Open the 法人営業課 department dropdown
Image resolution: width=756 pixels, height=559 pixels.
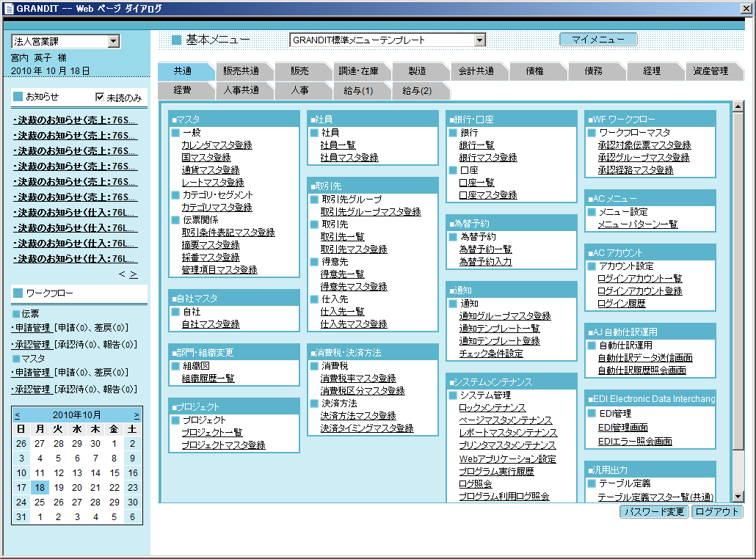pos(114,41)
